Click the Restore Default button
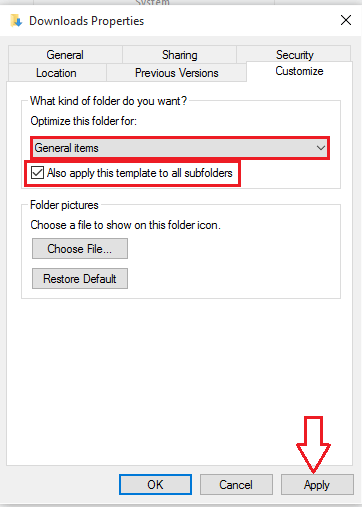The height and width of the screenshot is (507, 362). point(80,279)
